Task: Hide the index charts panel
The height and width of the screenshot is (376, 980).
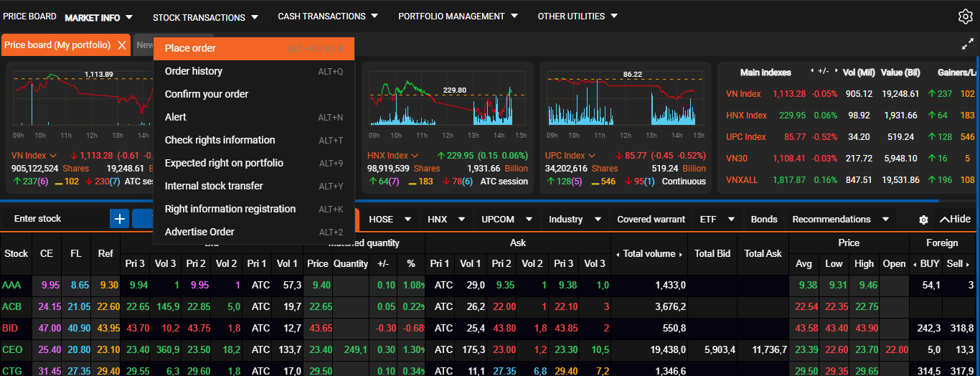Action: [x=955, y=219]
